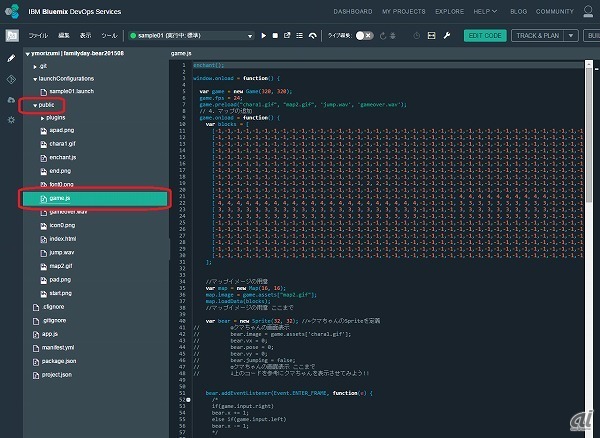Screen dimensions: 600x438
Task: Open the ツール menu
Action: (x=109, y=35)
